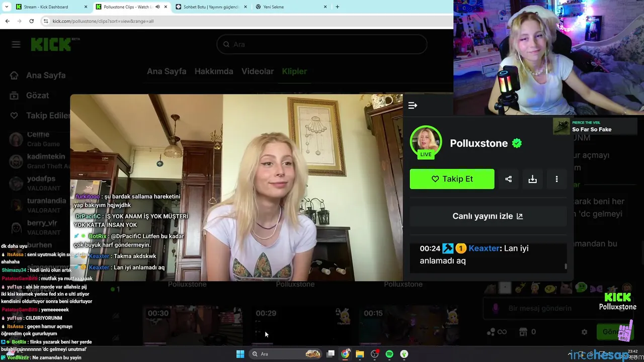Open a new browser tab
644x362 pixels.
point(337,7)
